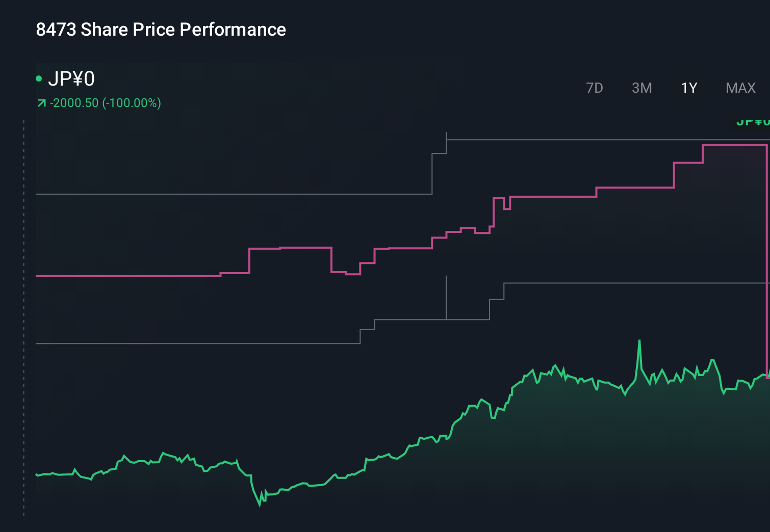This screenshot has height=532, width=770.
Task: Click the sharp price drop at chart right
Action: click(767, 255)
